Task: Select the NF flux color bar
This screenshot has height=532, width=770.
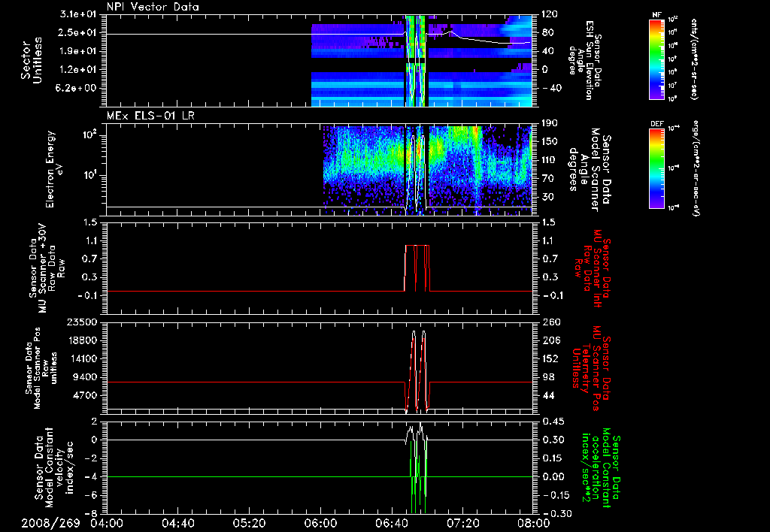Action: (656, 59)
